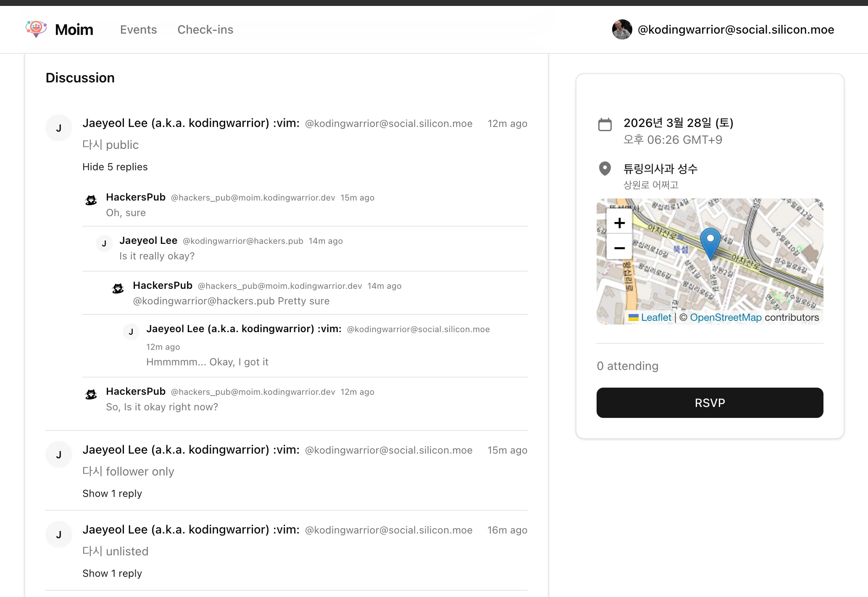Click the user profile avatar in header

pyautogui.click(x=622, y=29)
